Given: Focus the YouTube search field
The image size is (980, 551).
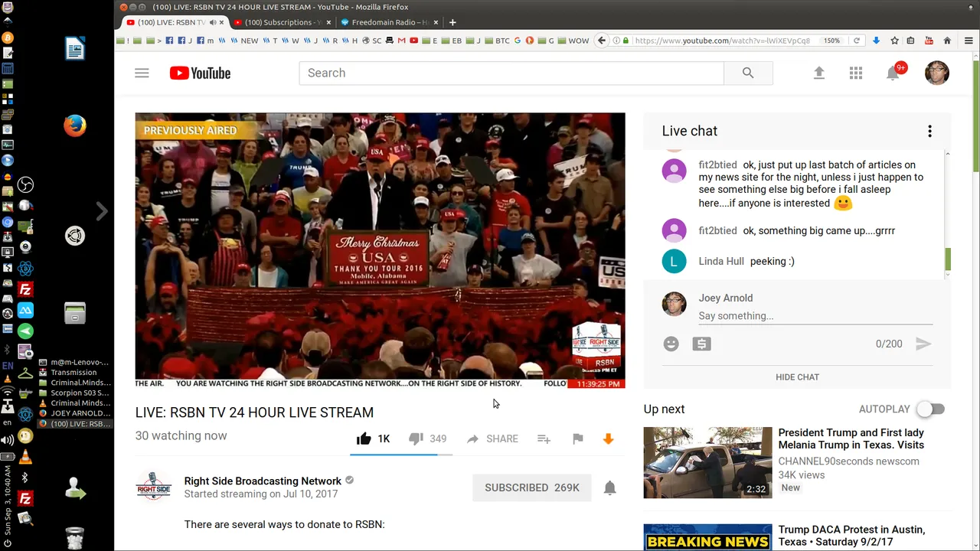Looking at the screenshot, I should click(x=511, y=73).
